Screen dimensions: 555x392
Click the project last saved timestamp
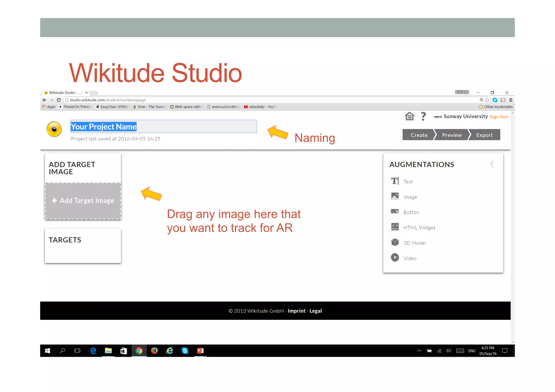point(116,139)
